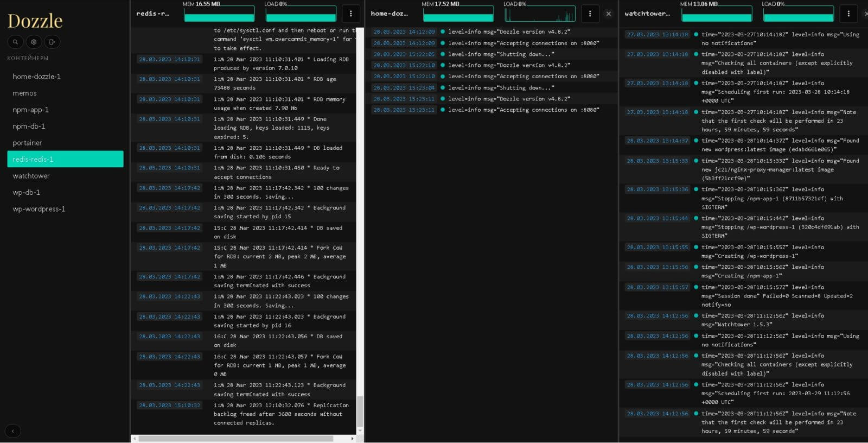Click watchtower log "Found new jc21/nginx-proxy-manager:latest image"

[780, 170]
